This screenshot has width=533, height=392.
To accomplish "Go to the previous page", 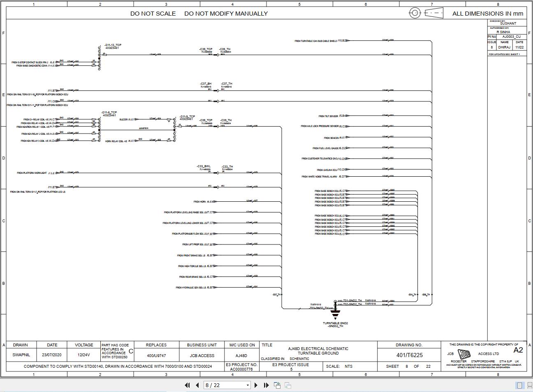I will tap(197, 385).
